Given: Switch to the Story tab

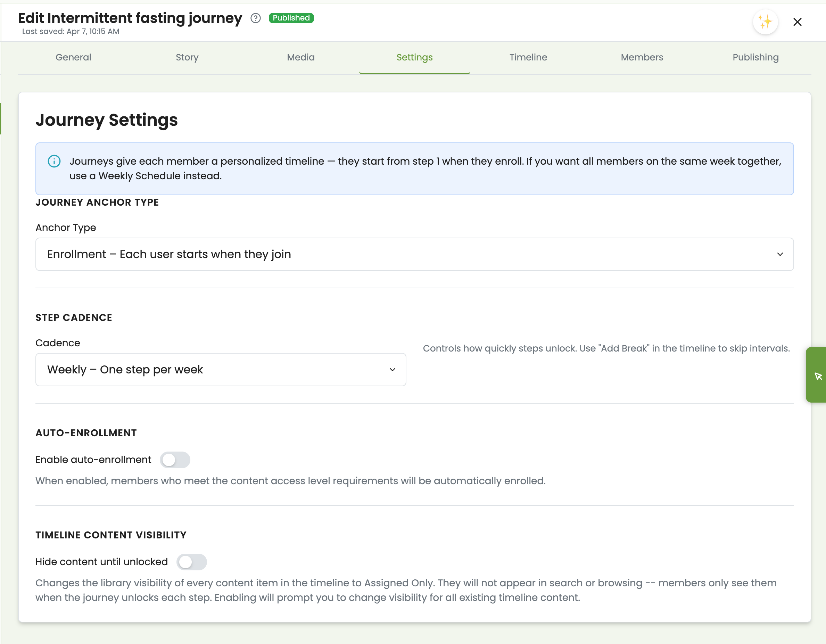Looking at the screenshot, I should click(187, 57).
